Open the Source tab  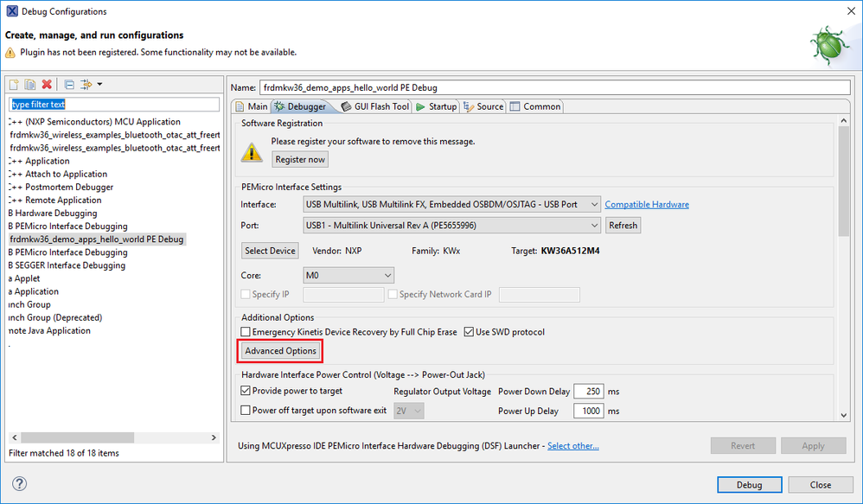tap(483, 106)
